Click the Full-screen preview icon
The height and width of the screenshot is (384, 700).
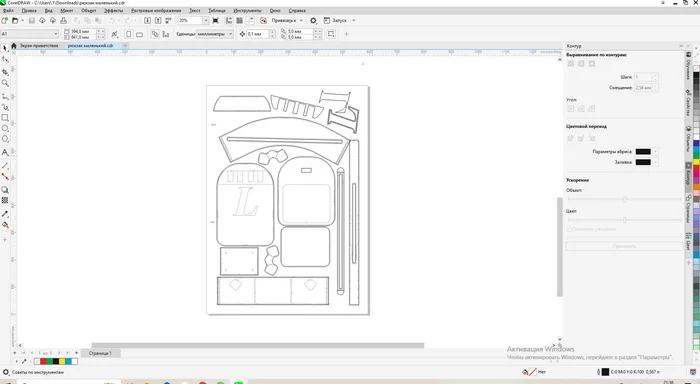click(216, 21)
